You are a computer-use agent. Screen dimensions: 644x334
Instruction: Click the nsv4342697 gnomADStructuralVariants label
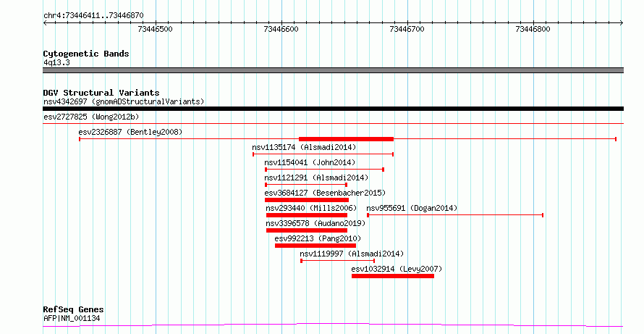pyautogui.click(x=124, y=101)
